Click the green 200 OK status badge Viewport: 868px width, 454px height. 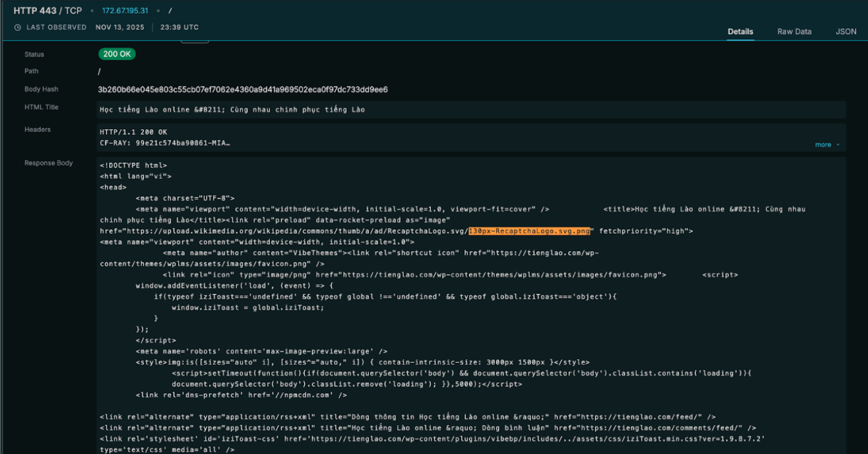(117, 54)
